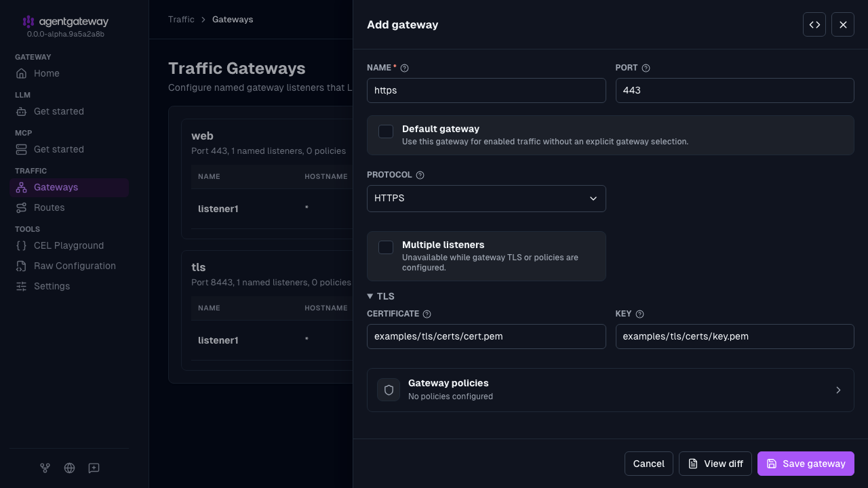
Task: Click the Cancel button
Action: pos(649,464)
